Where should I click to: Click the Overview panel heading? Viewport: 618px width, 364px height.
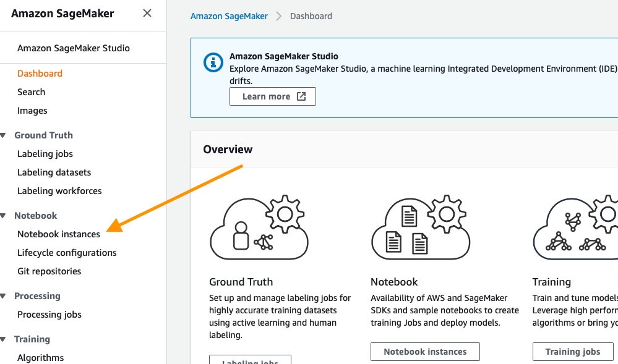(228, 150)
